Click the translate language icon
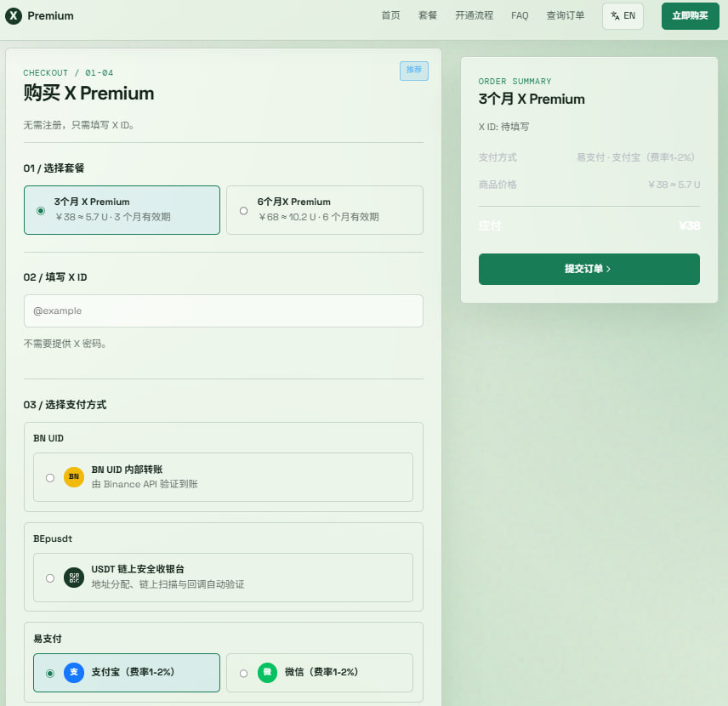The height and width of the screenshot is (706, 728). pos(615,16)
